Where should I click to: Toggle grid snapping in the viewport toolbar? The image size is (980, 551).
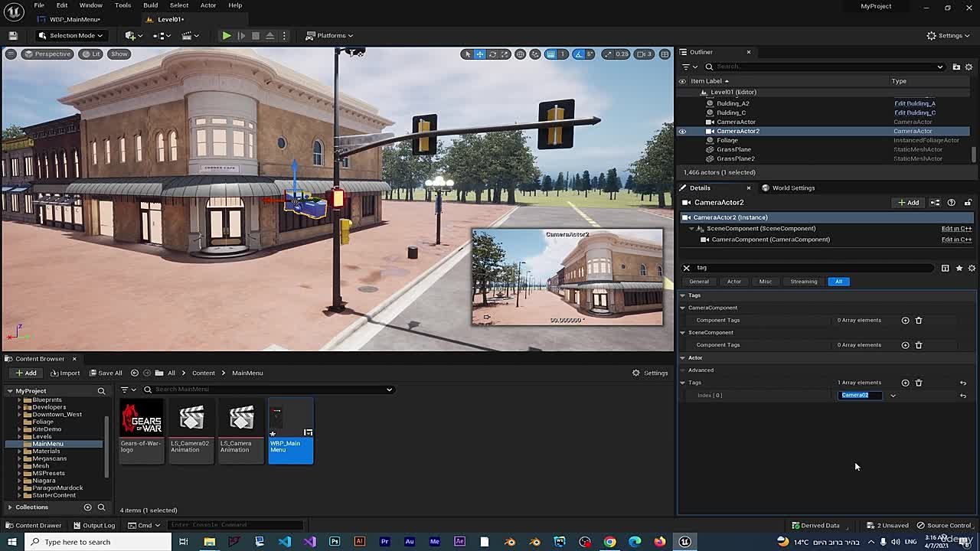point(550,54)
